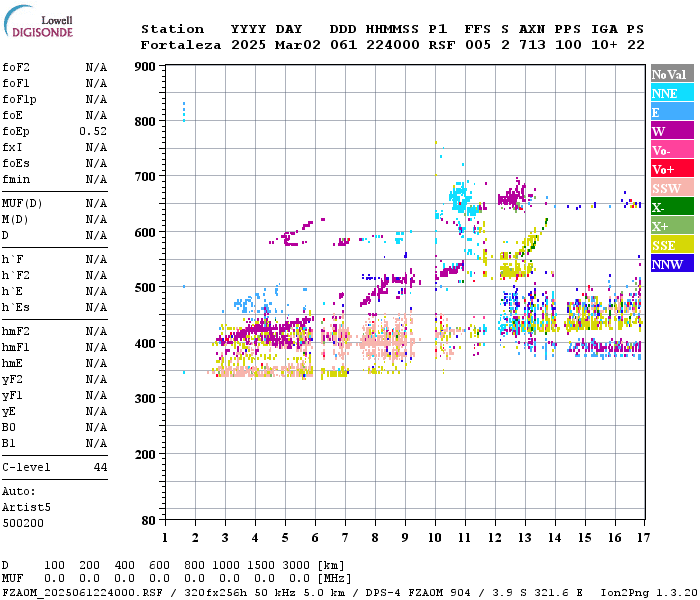The image size is (700, 600).
Task: Click the DPS-4 FZA0M 904 text
Action: (x=418, y=593)
